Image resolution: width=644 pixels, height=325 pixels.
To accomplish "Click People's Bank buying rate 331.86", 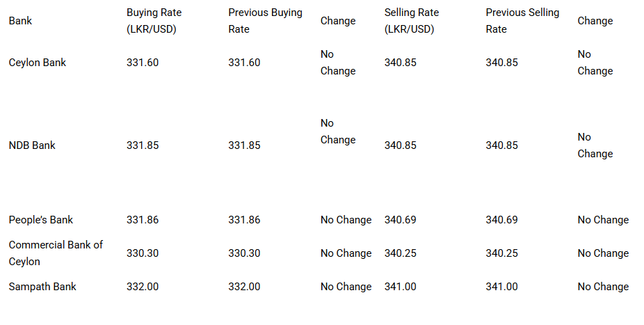I will [x=143, y=220].
